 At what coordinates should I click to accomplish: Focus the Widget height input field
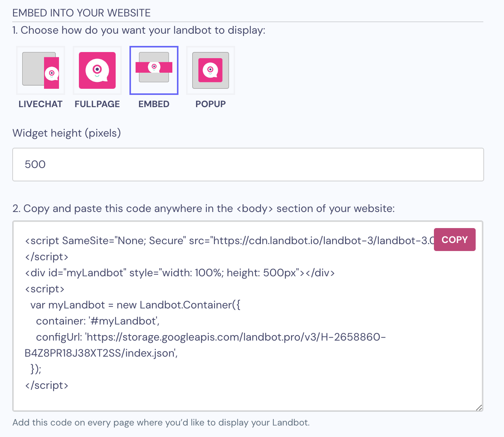click(x=248, y=165)
